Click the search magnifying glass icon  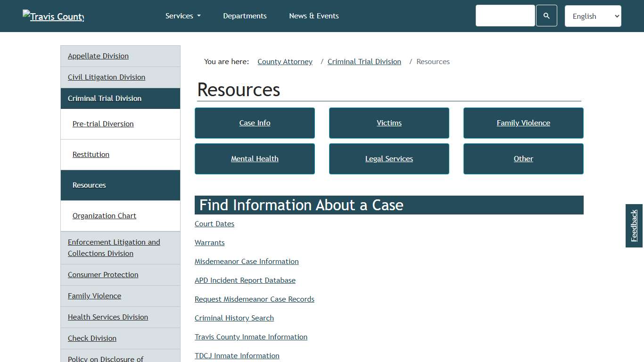pos(546,16)
